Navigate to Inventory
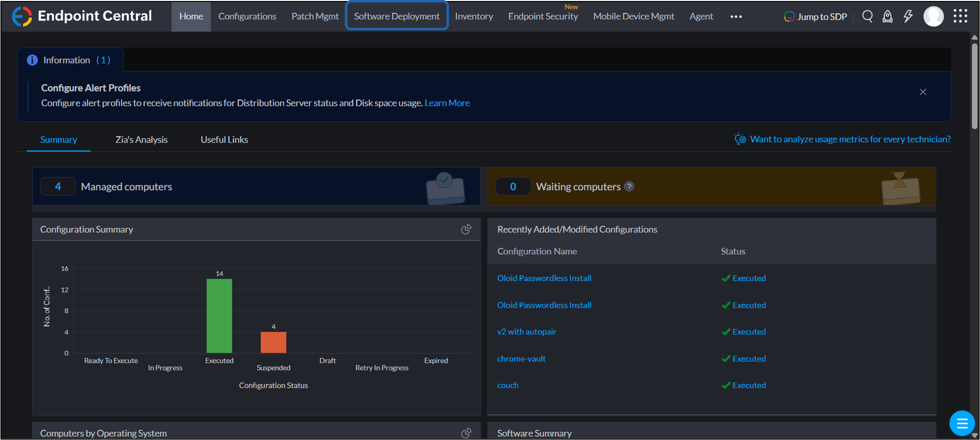Image resolution: width=980 pixels, height=440 pixels. (x=474, y=17)
